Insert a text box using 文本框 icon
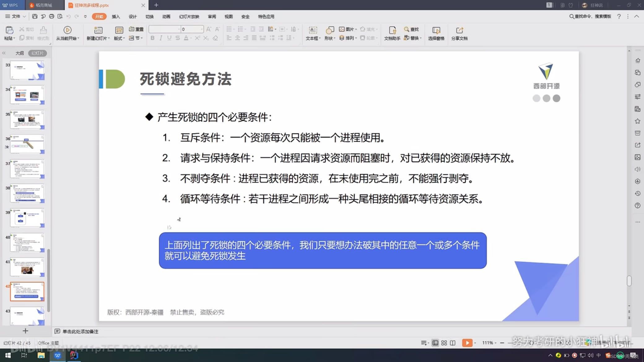This screenshot has height=362, width=644. [313, 33]
